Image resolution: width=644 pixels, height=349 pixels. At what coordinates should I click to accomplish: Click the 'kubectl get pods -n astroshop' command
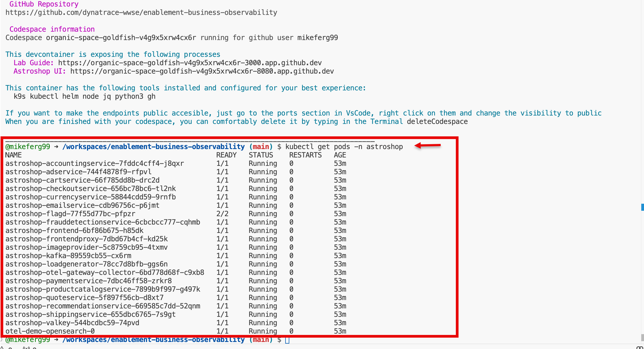pyautogui.click(x=344, y=147)
